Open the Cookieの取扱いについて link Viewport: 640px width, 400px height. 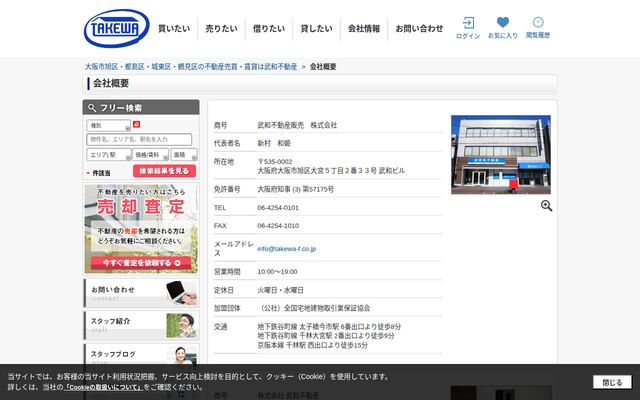[103, 387]
